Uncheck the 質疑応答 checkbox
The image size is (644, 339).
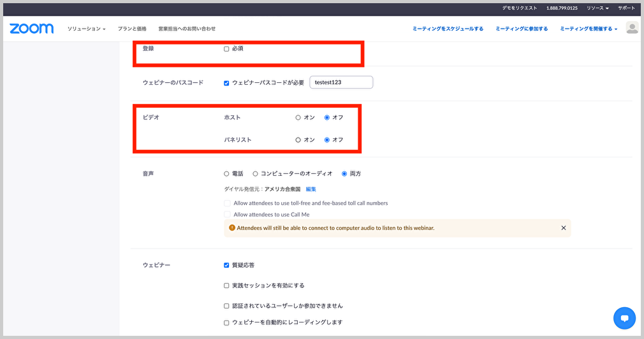(226, 265)
